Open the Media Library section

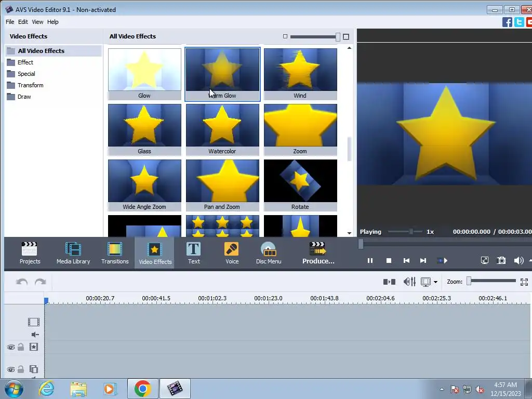[x=73, y=253]
